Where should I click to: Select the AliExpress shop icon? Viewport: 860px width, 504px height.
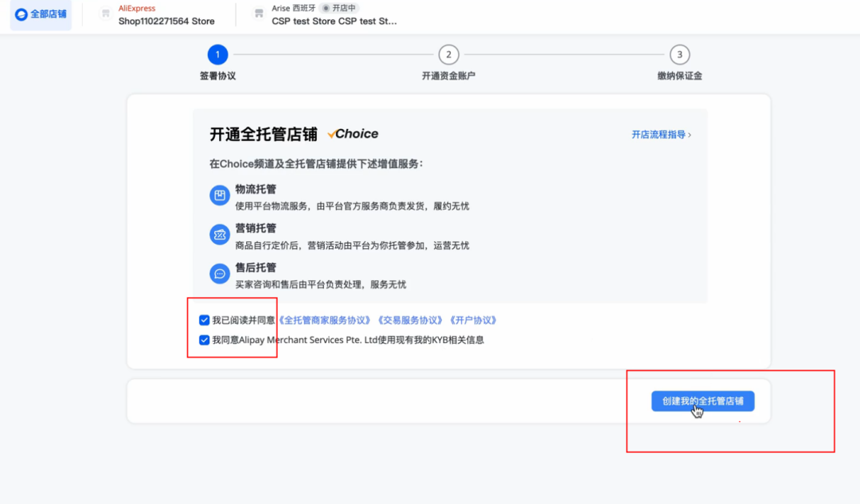click(x=104, y=14)
